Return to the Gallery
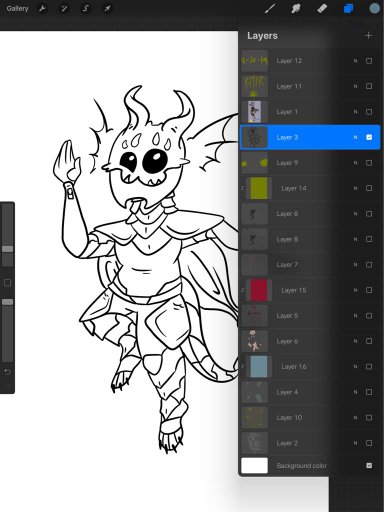This screenshot has width=384, height=512. coord(17,9)
